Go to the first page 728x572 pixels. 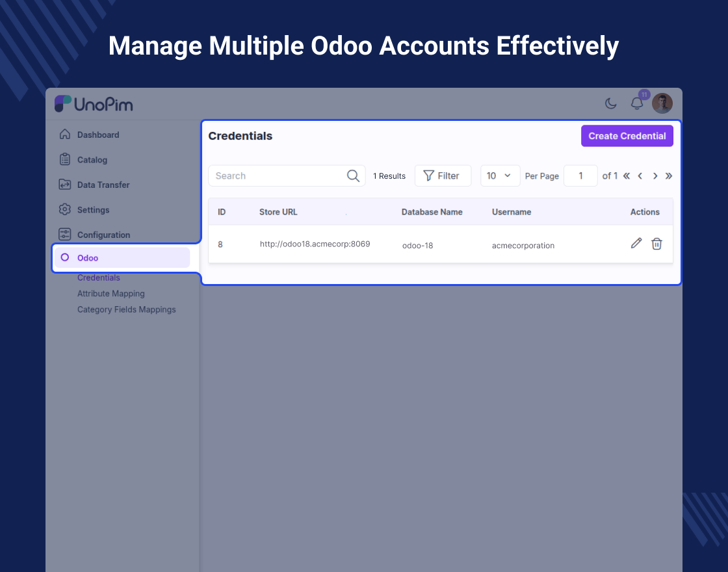[x=627, y=176]
